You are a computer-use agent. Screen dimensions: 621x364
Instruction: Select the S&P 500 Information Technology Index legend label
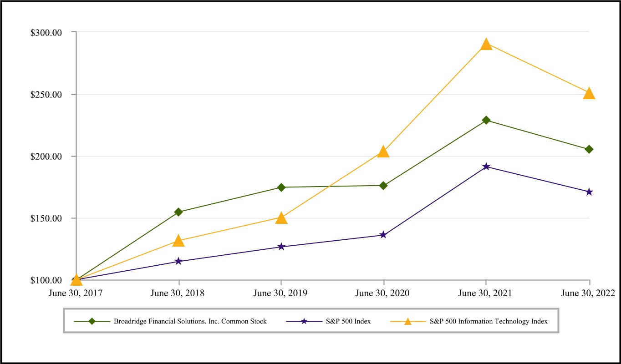click(x=489, y=321)
